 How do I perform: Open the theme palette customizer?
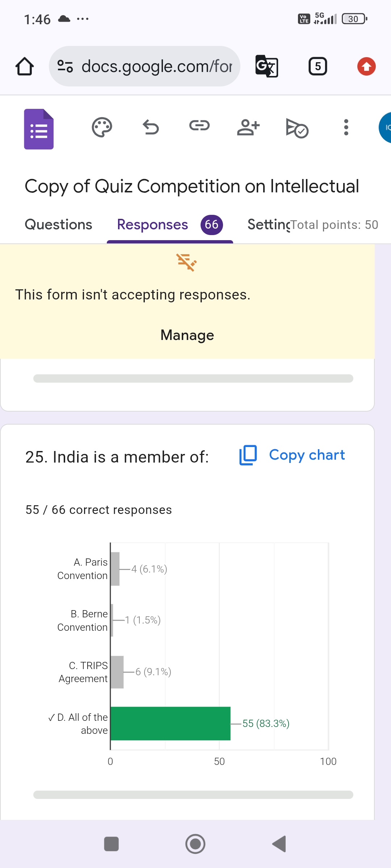click(102, 127)
